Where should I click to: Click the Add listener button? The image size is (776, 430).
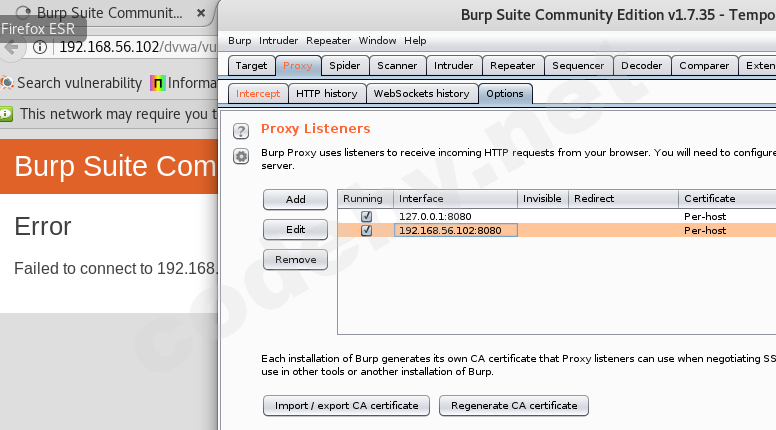[x=295, y=200]
